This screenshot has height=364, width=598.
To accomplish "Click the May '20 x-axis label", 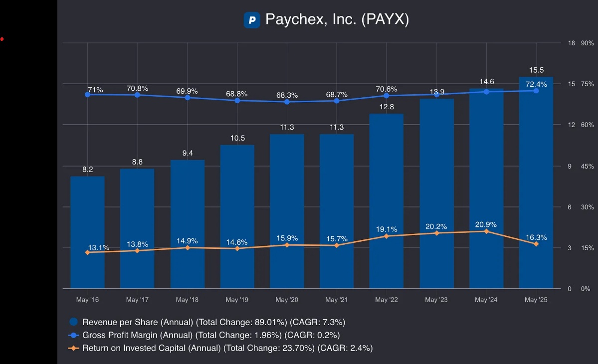I will tap(287, 300).
